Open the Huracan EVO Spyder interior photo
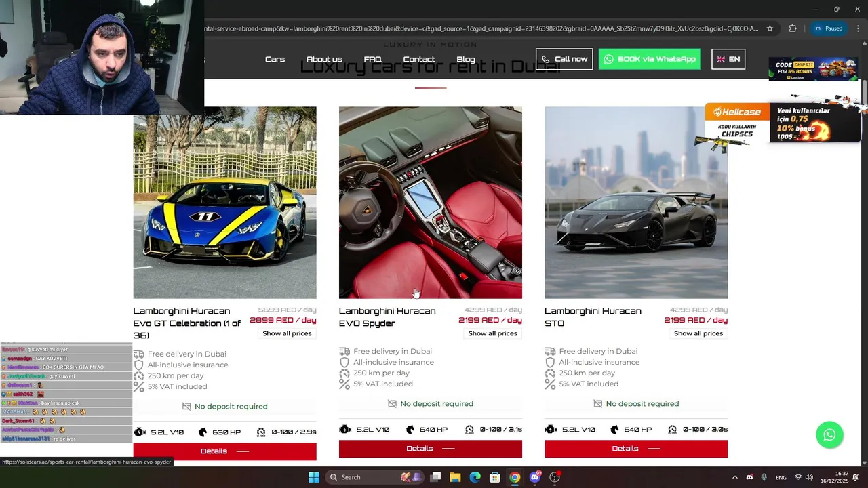868x488 pixels. point(431,203)
